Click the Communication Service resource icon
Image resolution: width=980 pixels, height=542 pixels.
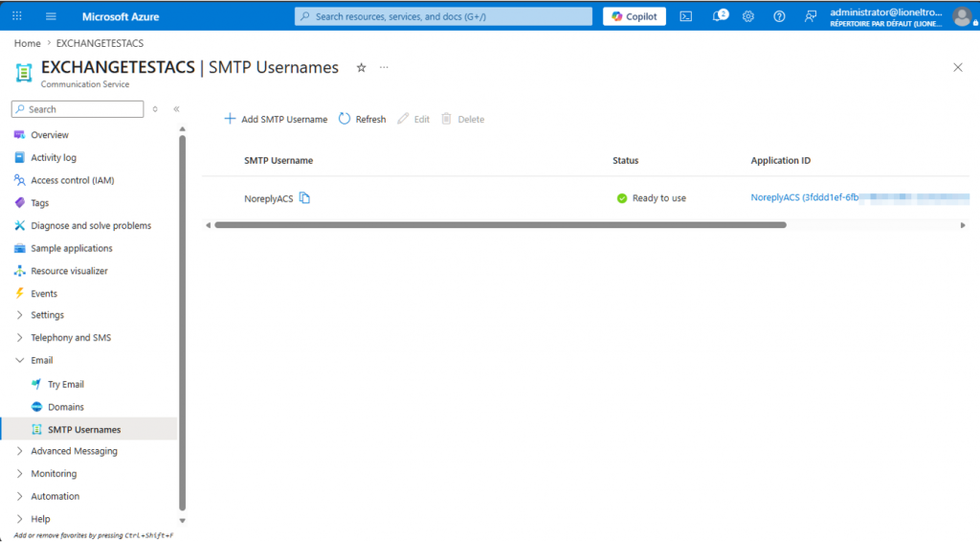pyautogui.click(x=24, y=73)
